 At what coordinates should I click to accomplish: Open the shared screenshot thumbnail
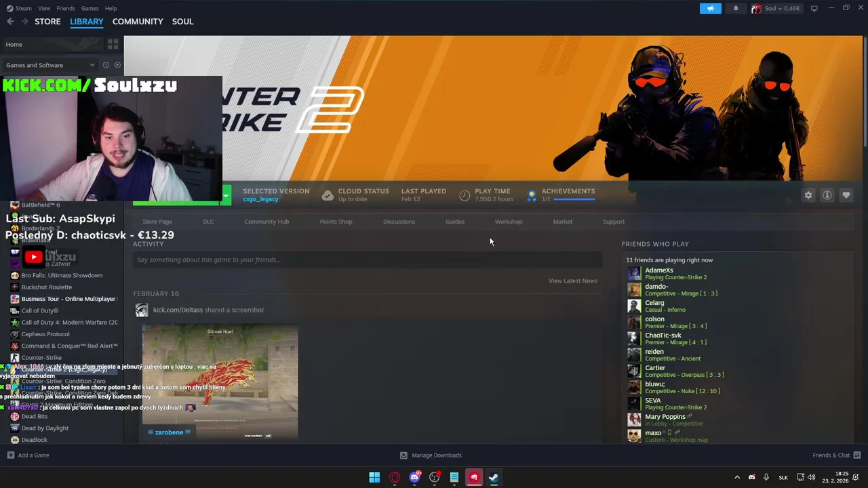220,381
